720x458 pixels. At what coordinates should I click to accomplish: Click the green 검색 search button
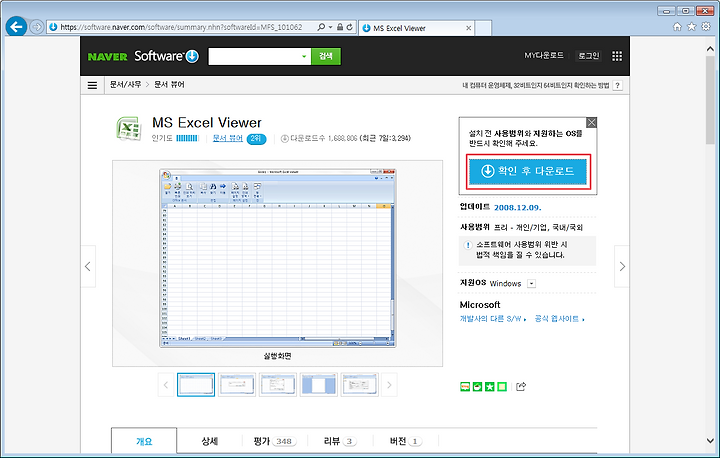326,56
